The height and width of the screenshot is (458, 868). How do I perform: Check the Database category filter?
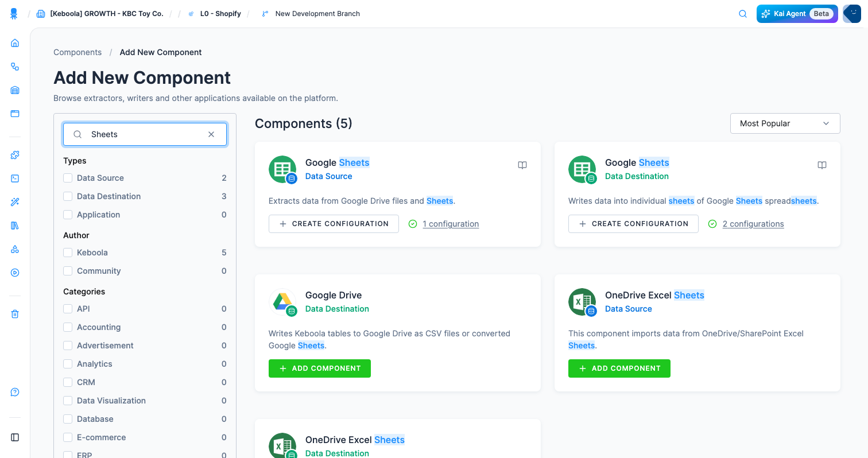coord(68,419)
